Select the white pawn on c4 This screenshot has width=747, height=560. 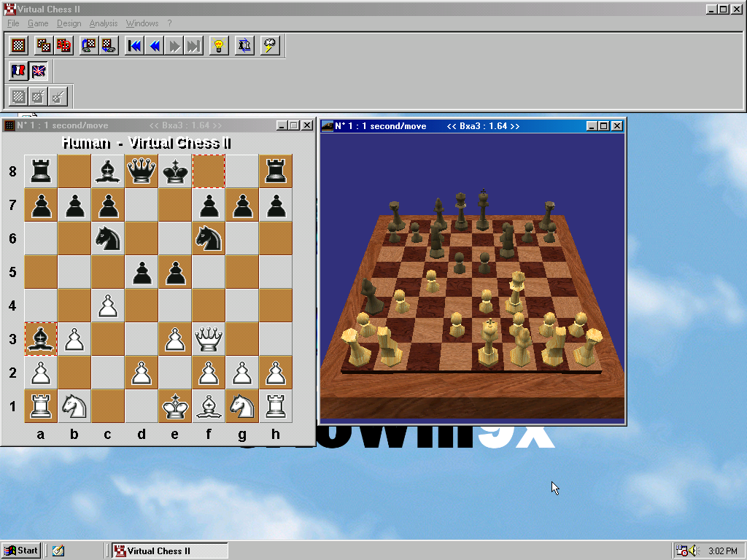(x=108, y=306)
